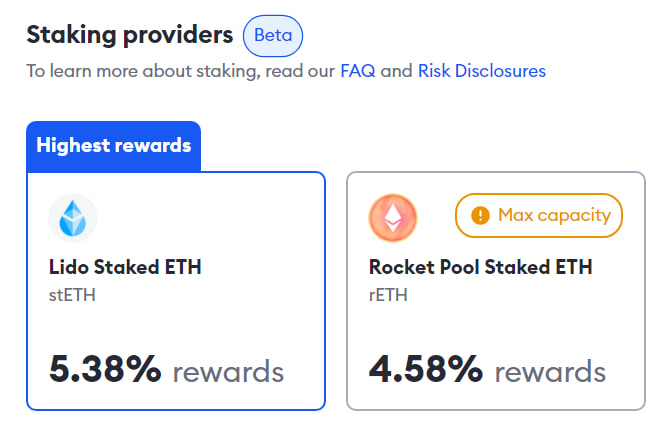The width and height of the screenshot is (670, 429).
Task: Open the FAQ link
Action: coord(358,71)
